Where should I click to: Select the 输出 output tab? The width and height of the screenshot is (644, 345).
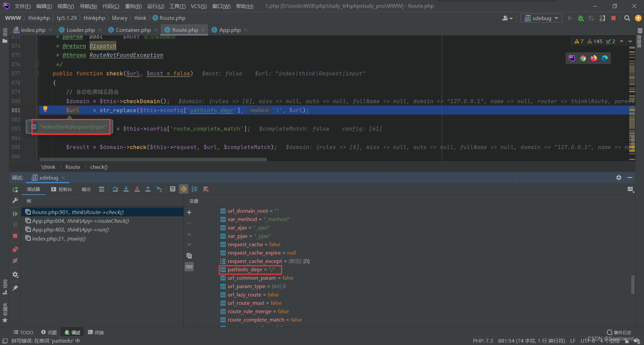pos(86,189)
